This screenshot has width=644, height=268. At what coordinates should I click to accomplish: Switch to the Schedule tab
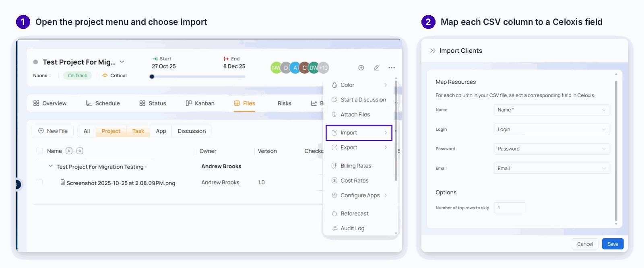coord(103,103)
